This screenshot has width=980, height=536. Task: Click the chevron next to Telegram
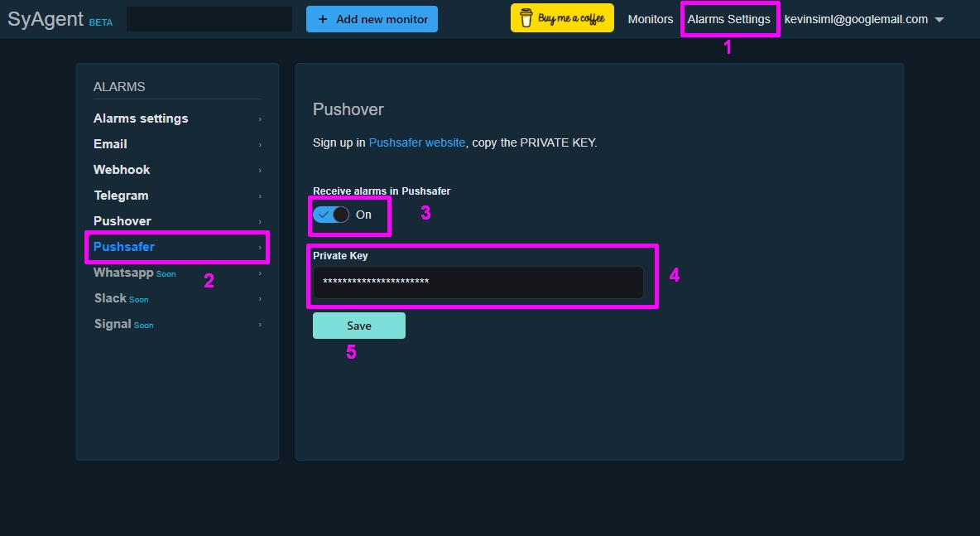coord(260,196)
